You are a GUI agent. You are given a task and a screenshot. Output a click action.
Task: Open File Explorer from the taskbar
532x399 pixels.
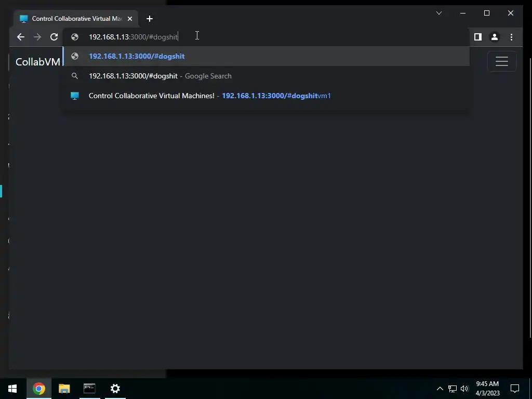[x=64, y=389]
